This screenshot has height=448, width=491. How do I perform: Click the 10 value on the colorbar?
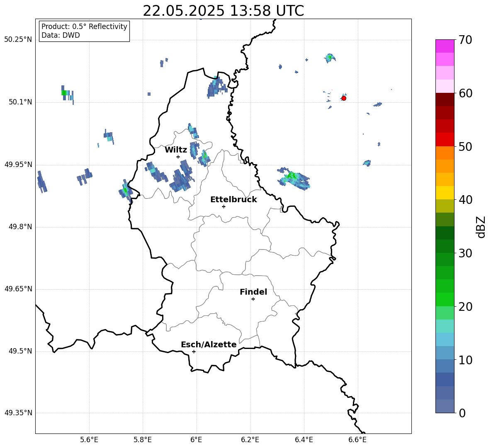tap(465, 360)
